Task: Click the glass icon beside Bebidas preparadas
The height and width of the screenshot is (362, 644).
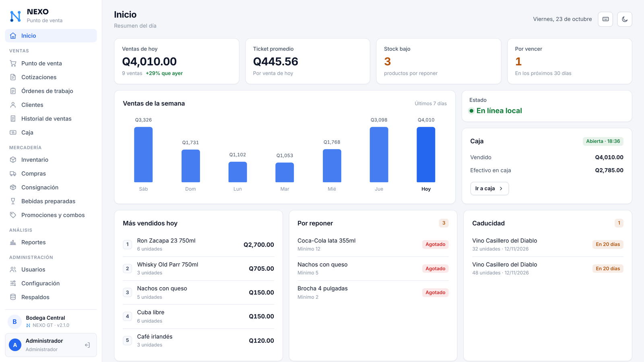Action: click(13, 201)
